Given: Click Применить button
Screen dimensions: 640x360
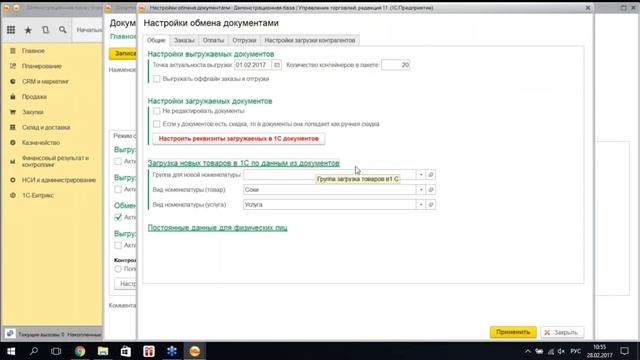Looking at the screenshot, I should coord(513,332).
